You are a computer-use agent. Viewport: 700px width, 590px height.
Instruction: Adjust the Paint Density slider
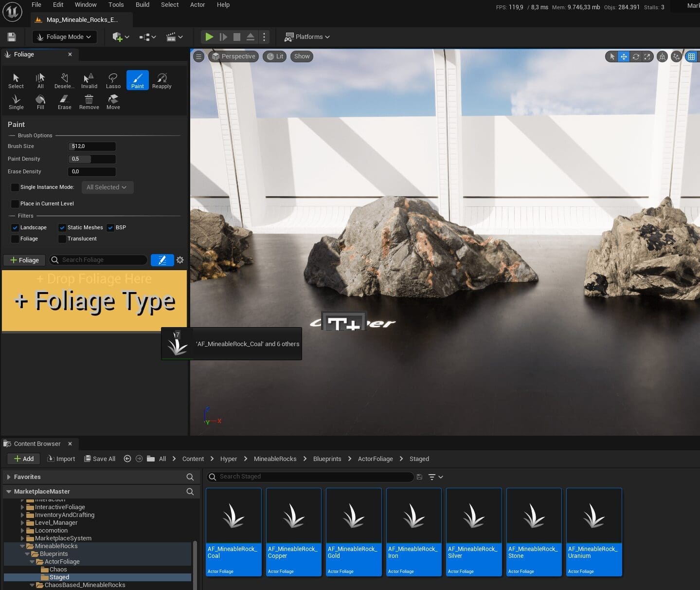click(x=92, y=159)
